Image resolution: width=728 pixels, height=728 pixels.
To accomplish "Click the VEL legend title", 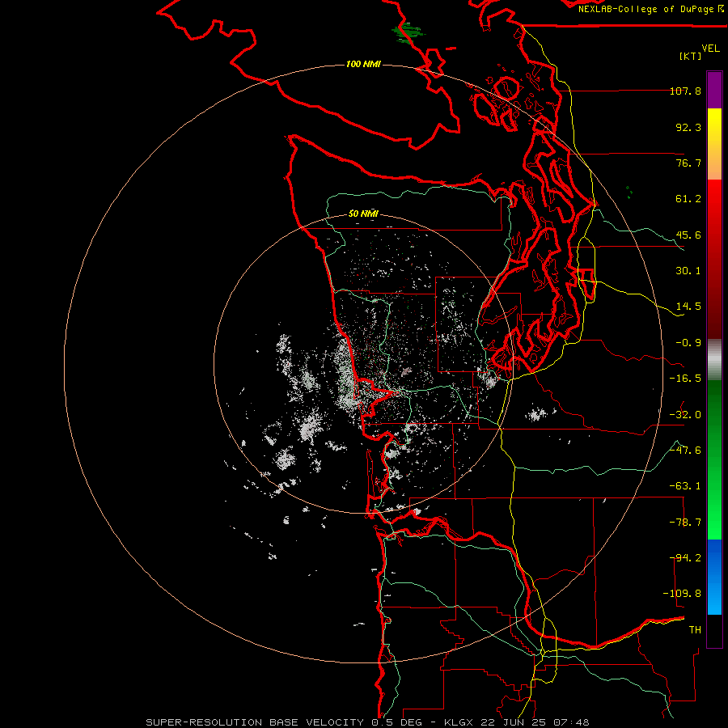I will pos(710,49).
